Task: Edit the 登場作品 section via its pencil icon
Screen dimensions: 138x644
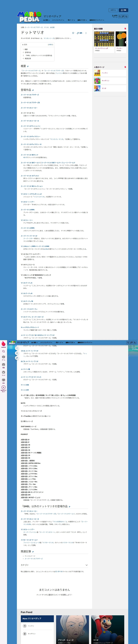Action: [33, 90]
